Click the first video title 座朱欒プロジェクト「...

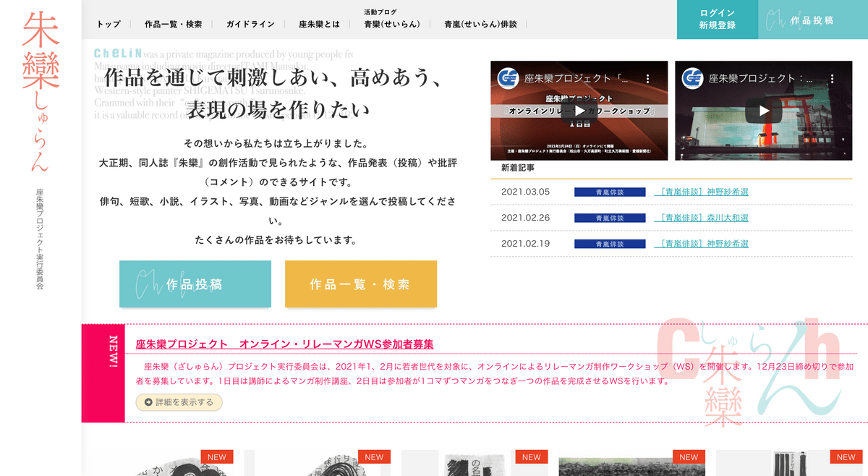point(577,78)
